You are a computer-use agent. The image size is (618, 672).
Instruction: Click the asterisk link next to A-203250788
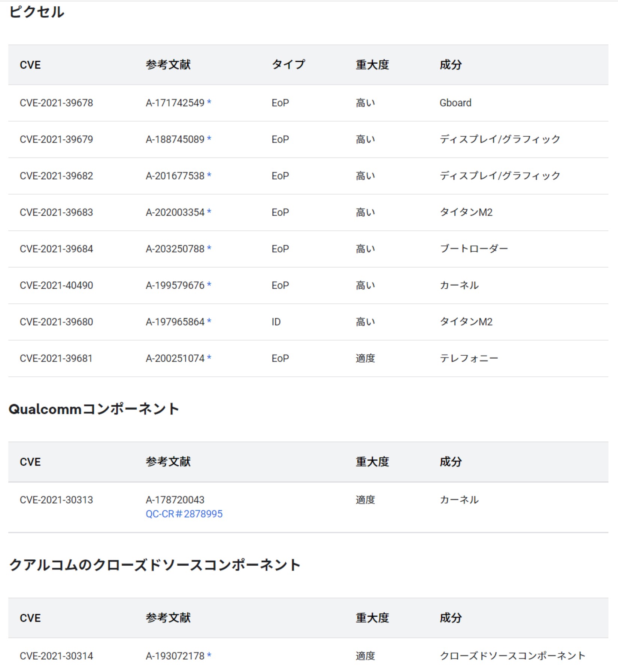209,248
